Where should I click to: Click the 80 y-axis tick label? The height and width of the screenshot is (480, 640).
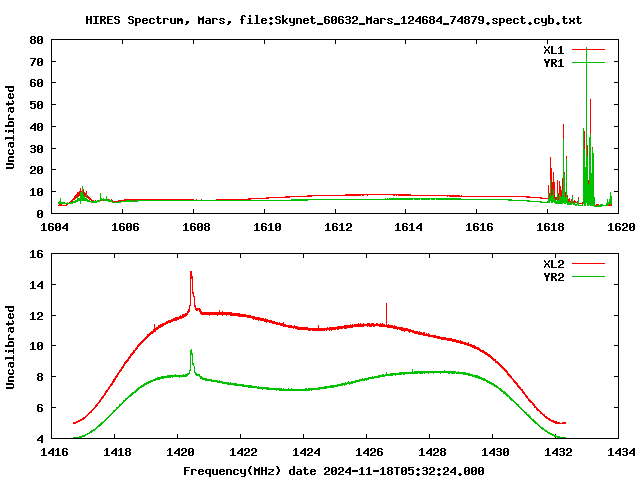(x=36, y=40)
